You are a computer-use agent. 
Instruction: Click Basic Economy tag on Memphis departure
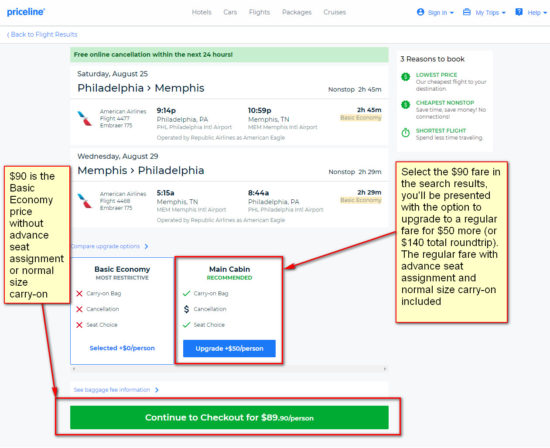tap(361, 200)
